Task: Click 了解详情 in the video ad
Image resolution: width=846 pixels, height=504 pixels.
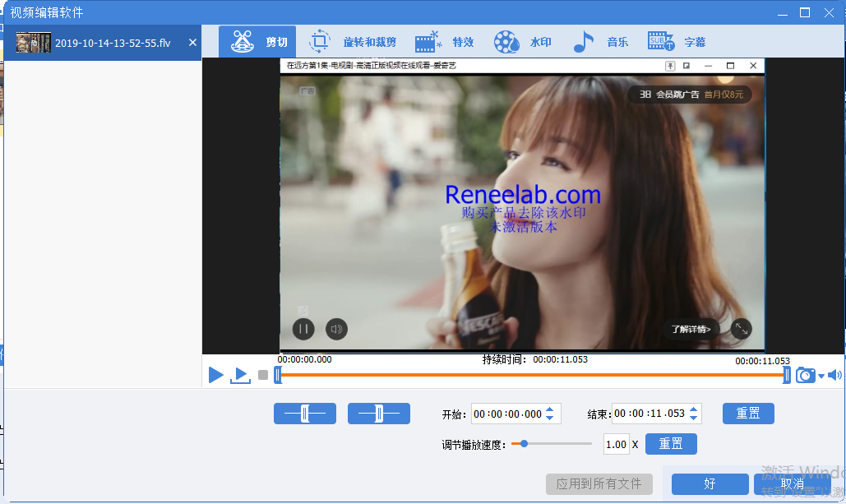Action: [x=691, y=329]
